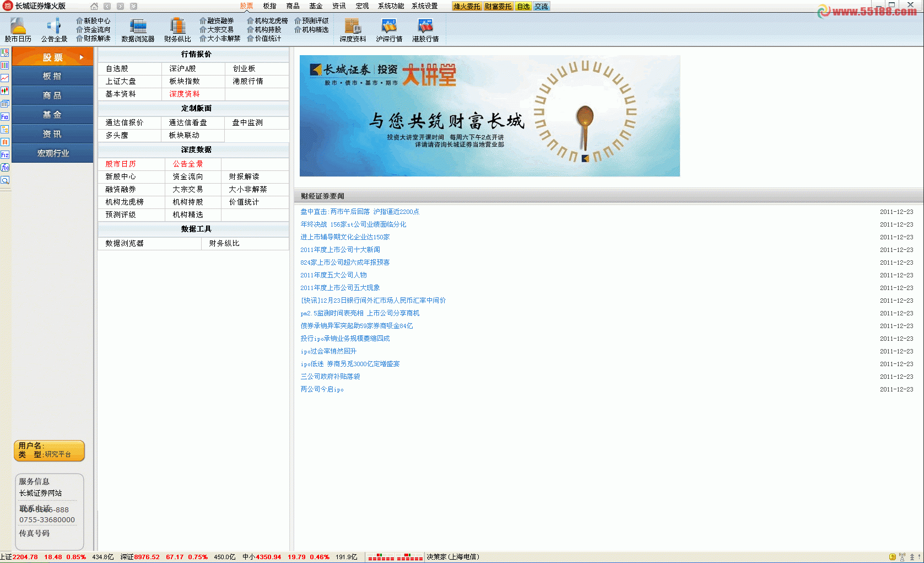
Task: Open the quote list with checkmark sidebar icon
Action: tap(5, 53)
